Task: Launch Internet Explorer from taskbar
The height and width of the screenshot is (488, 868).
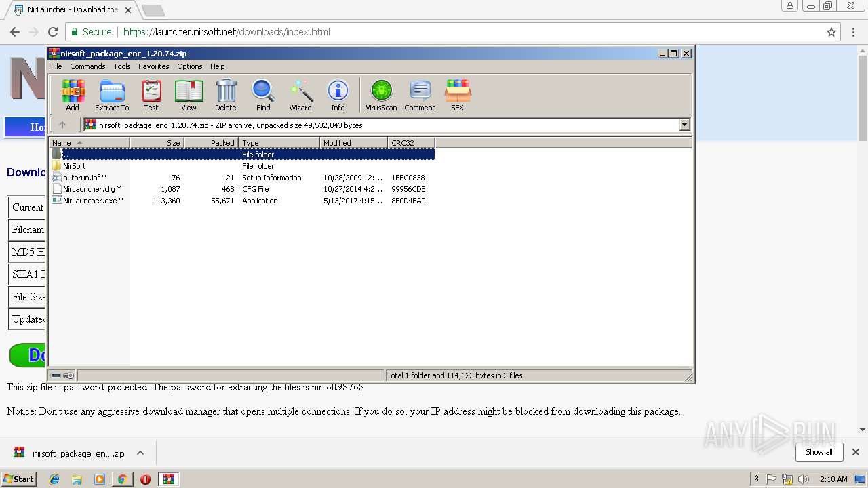Action: tap(54, 479)
